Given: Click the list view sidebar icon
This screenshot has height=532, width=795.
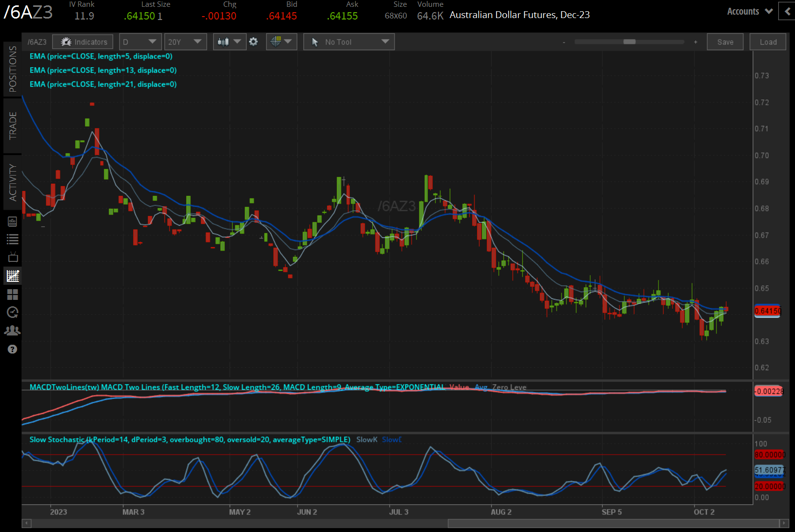Looking at the screenshot, I should pyautogui.click(x=13, y=239).
